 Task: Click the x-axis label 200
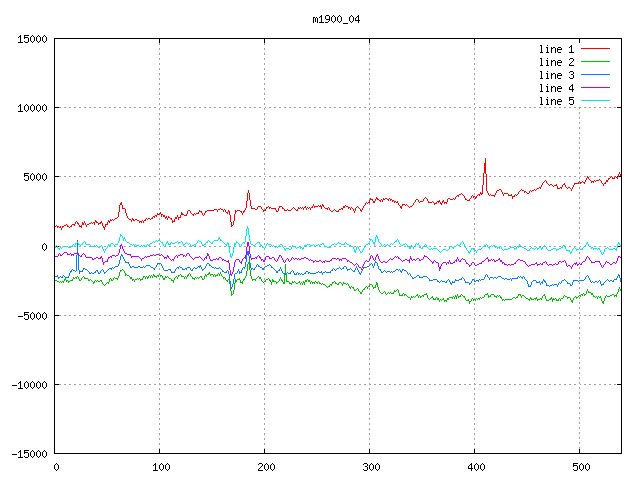(266, 467)
